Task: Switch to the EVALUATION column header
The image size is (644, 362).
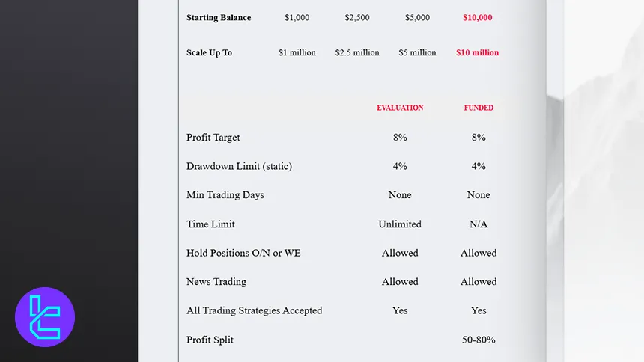Action: [x=400, y=108]
